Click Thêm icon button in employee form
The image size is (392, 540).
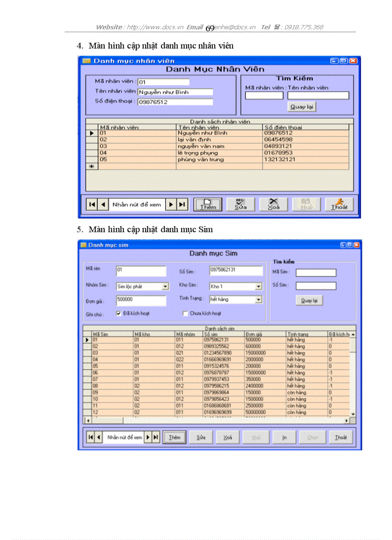click(208, 204)
